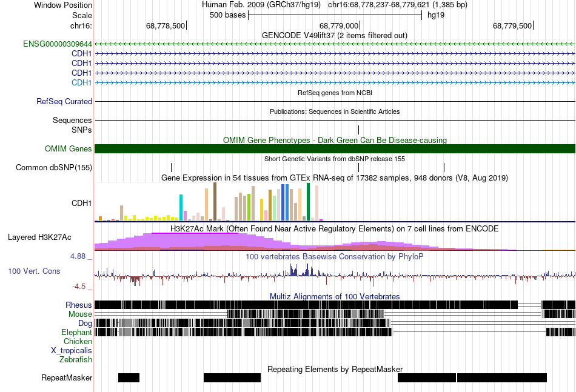The height and width of the screenshot is (392, 576).
Task: Click the leftmost RepeatMasker block
Action: coord(129,377)
